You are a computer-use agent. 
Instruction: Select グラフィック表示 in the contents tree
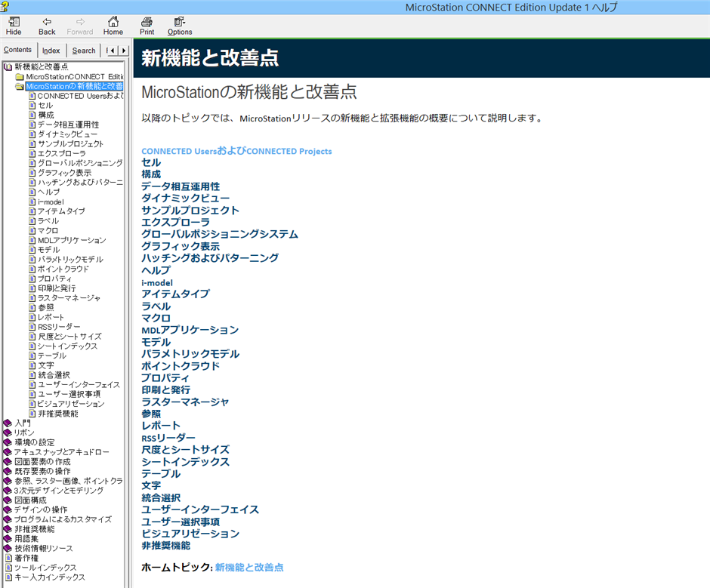[65, 173]
